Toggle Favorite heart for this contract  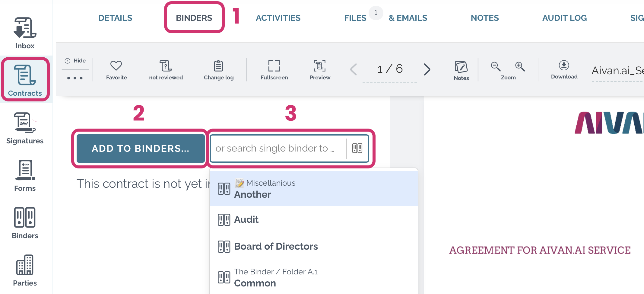coord(116,70)
